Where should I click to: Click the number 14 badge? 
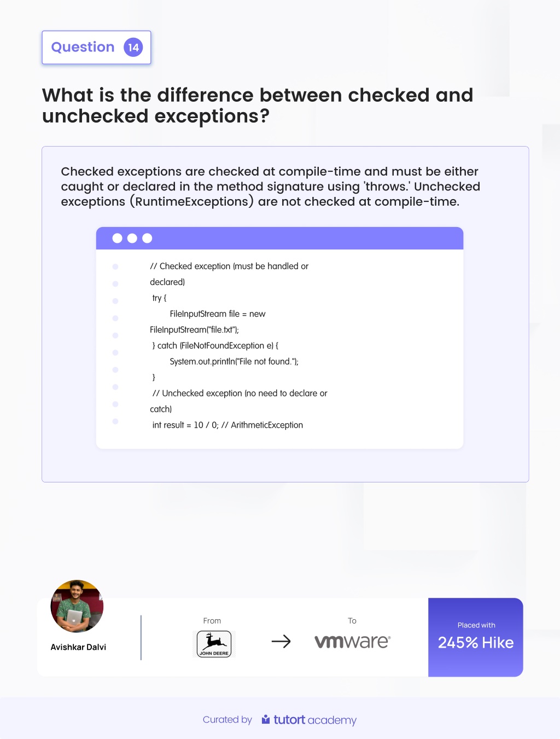coord(133,48)
